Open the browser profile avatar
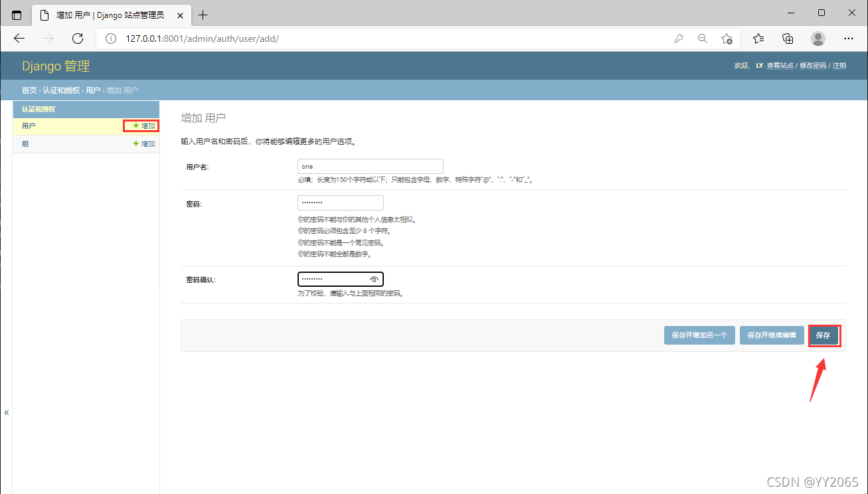Viewport: 868px width, 494px height. (x=818, y=39)
